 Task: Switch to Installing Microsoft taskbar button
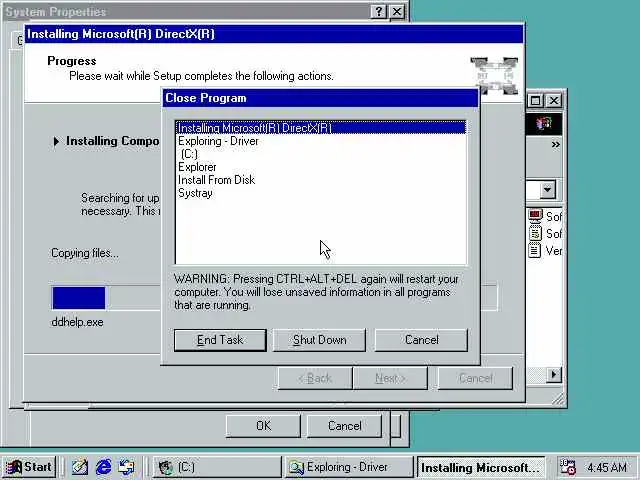(481, 467)
